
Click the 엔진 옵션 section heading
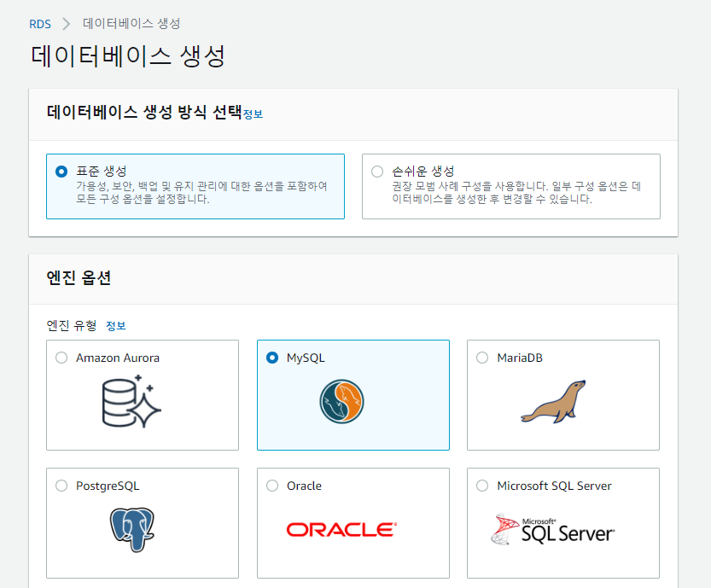pyautogui.click(x=79, y=277)
